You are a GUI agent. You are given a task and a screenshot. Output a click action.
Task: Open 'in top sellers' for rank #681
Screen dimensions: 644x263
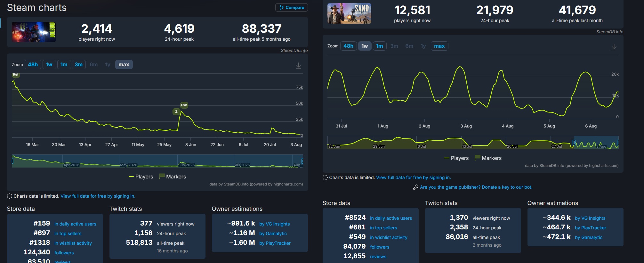tap(383, 228)
